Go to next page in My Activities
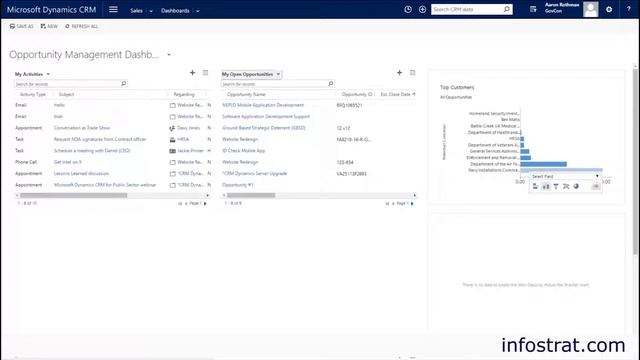 (205, 203)
